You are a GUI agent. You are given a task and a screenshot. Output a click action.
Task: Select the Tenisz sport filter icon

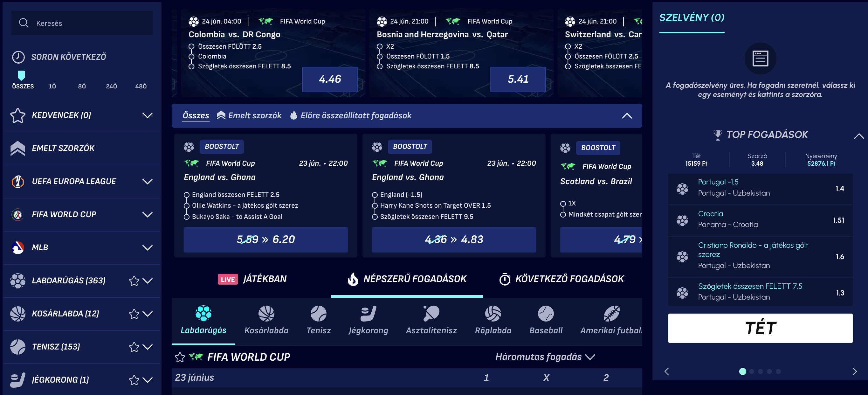318,314
